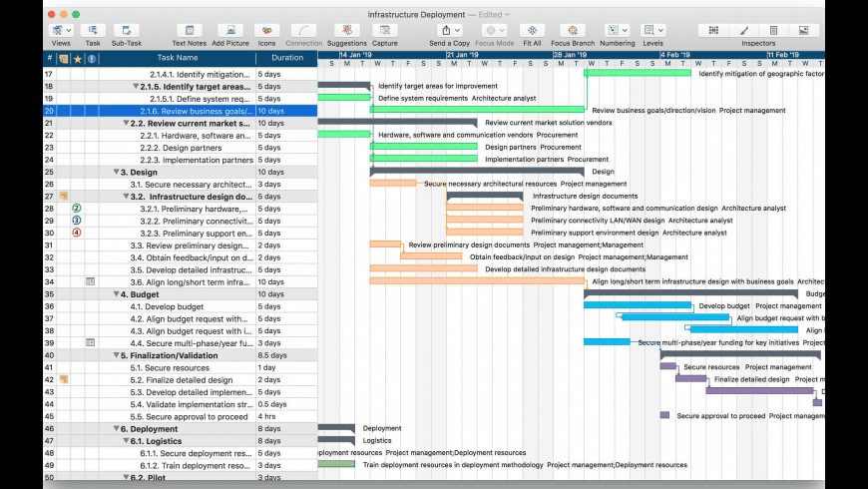Viewport: 868px width, 489px height.
Task: Click the note icon on row 42
Action: pyautogui.click(x=64, y=379)
